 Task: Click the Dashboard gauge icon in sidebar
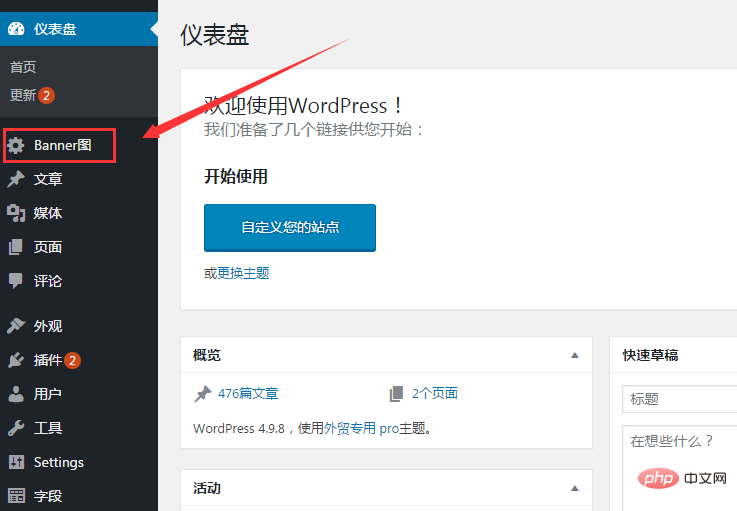tap(16, 29)
